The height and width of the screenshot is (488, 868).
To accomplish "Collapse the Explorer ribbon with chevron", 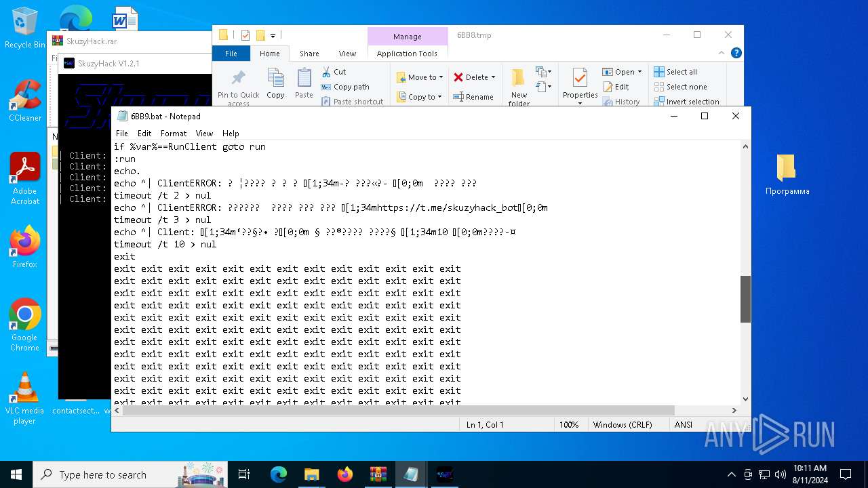I will 723,53.
